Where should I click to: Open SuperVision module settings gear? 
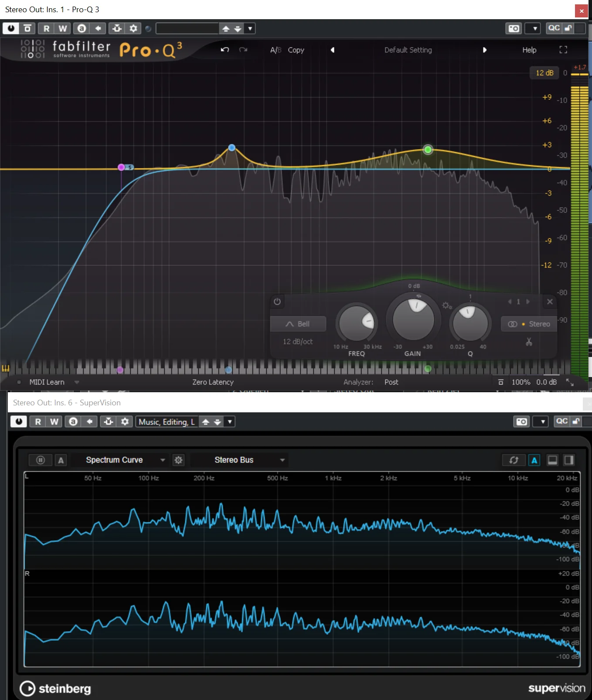click(178, 460)
